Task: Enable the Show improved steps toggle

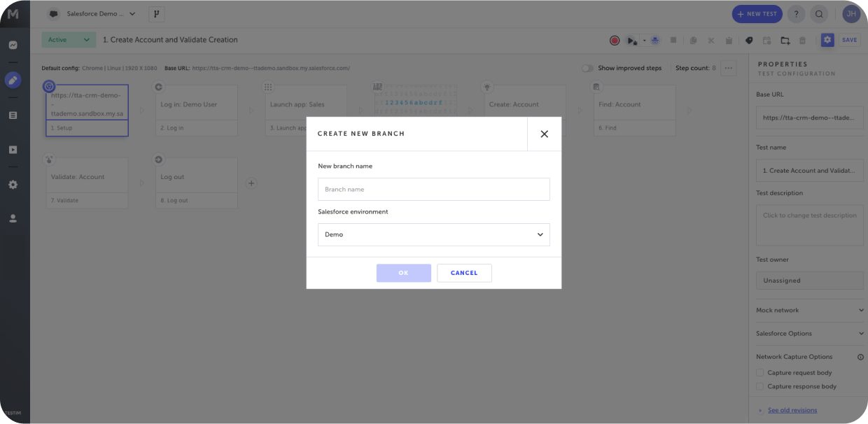Action: pyautogui.click(x=588, y=68)
